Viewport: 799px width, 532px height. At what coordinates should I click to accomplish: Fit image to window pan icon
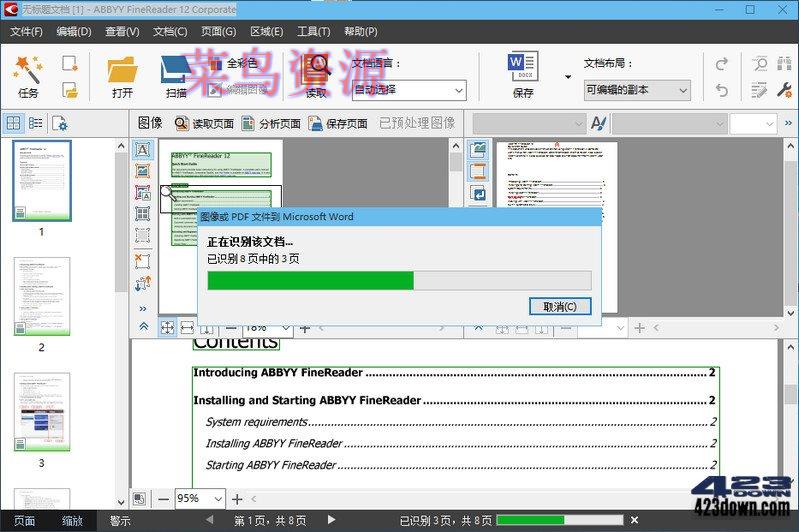[x=167, y=328]
